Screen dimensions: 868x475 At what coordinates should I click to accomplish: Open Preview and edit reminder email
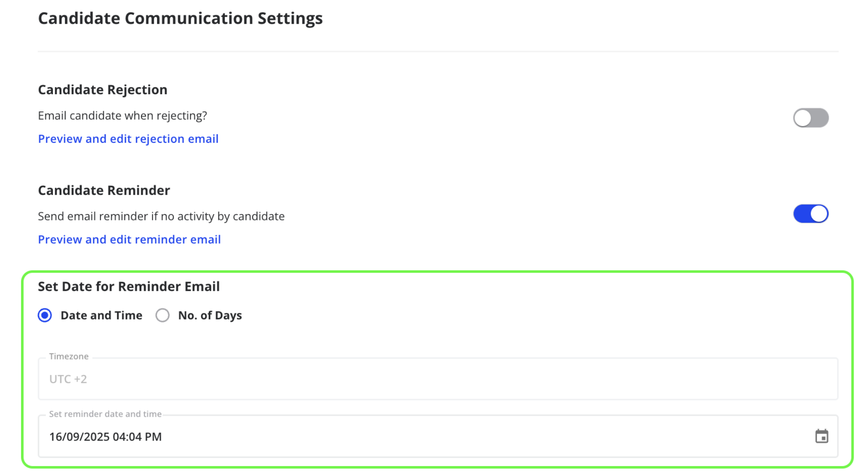coord(129,239)
